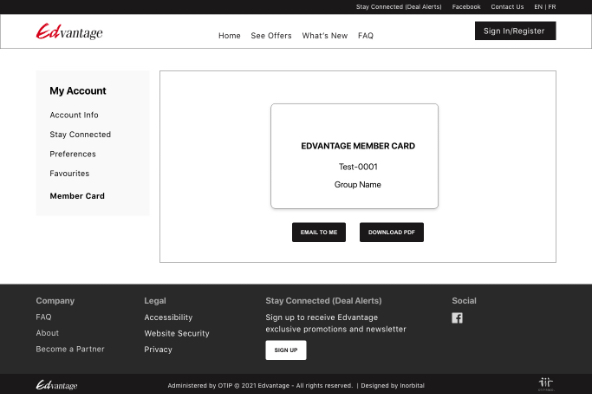Open FAQ in the main navigation
Screen dimensions: 592x394
point(365,35)
